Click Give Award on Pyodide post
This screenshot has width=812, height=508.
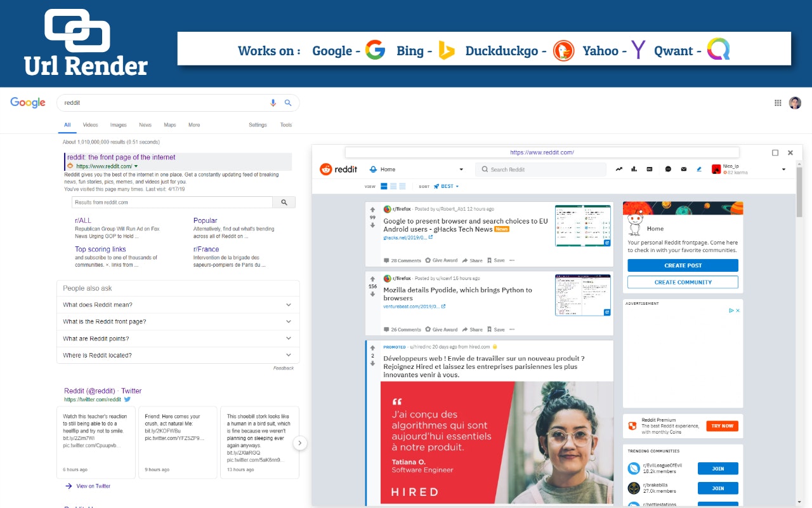pyautogui.click(x=441, y=330)
